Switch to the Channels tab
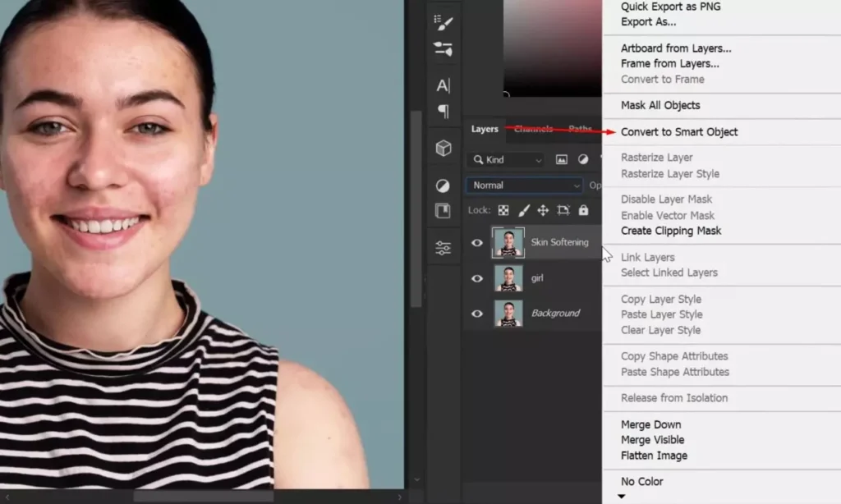 [534, 129]
